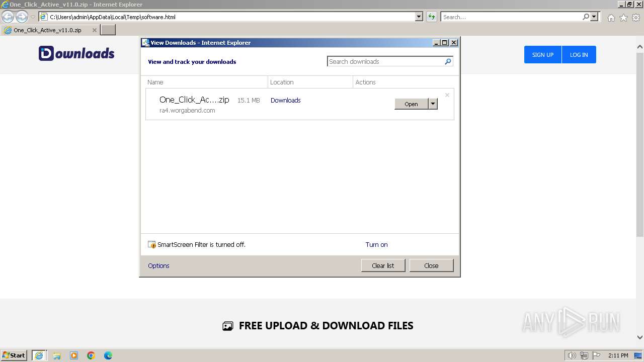644x362 pixels.
Task: Click ra4.worgabend.com source text
Action: pyautogui.click(x=187, y=111)
